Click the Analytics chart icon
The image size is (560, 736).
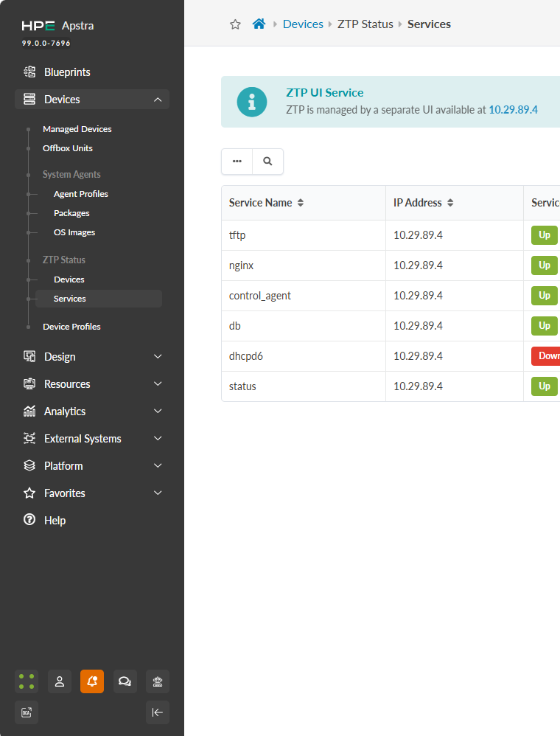pyautogui.click(x=29, y=412)
